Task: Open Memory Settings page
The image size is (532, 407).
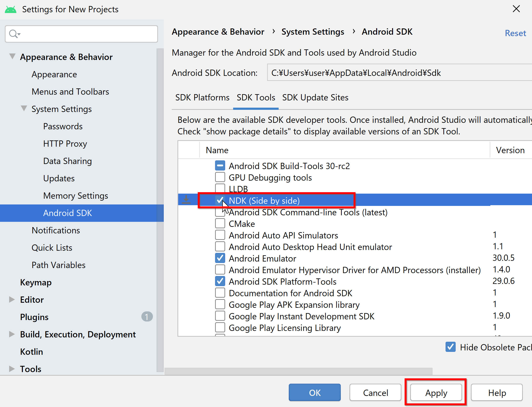Action: point(76,196)
